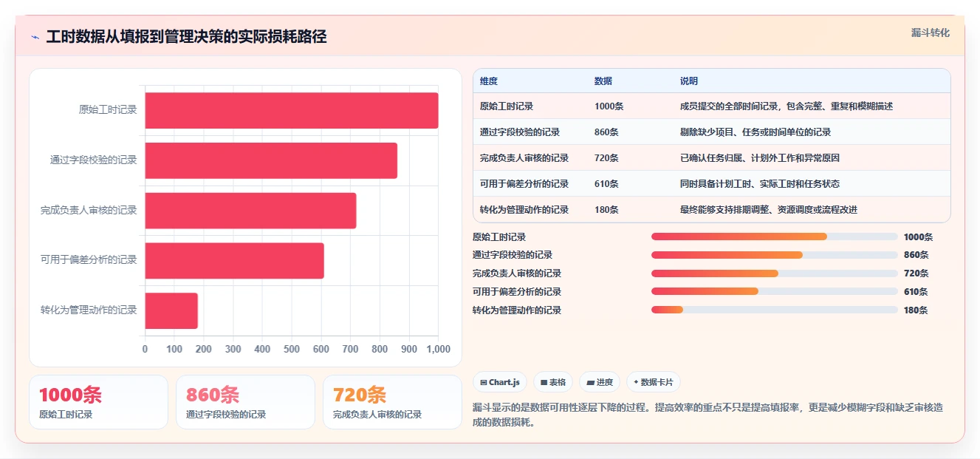
Task: Click chart y-axis label 完成负责人审核的记录
Action: pos(89,211)
